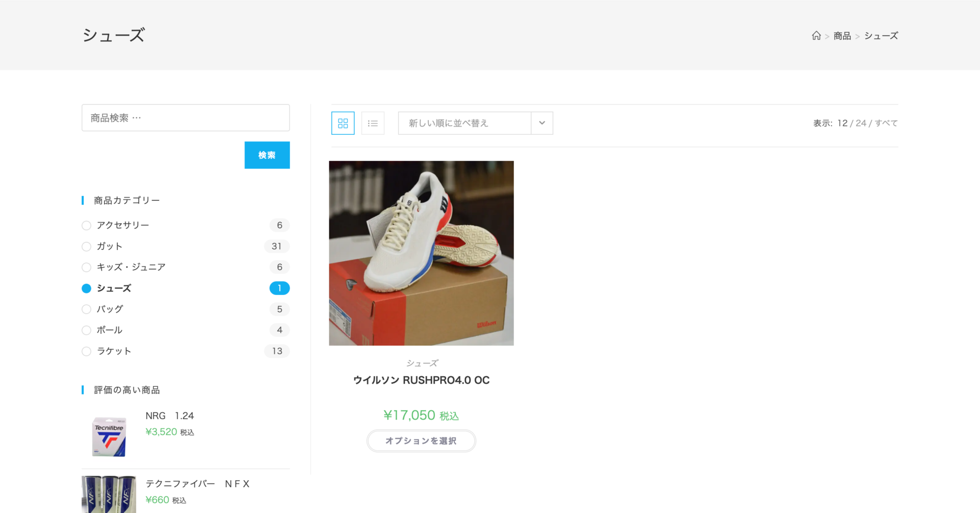
Task: Open the Tecnifibre NRG 1.24 thumbnail
Action: [x=109, y=437]
